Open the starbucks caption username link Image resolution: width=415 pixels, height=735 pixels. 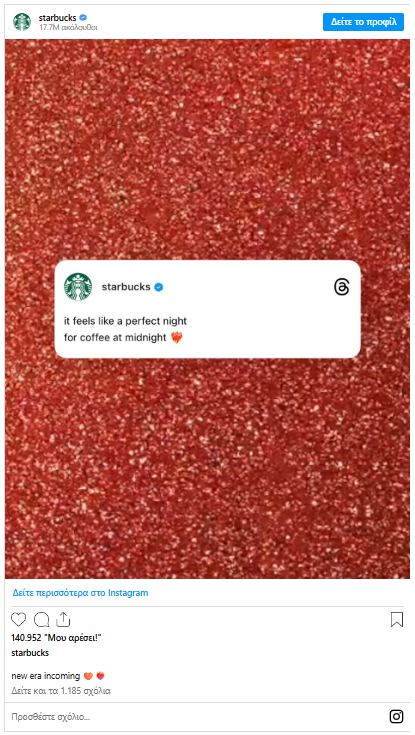(30, 652)
